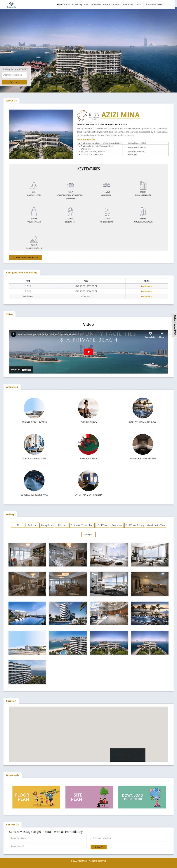
Task: Filter the gallery by Bedroom
Action: 32,525
